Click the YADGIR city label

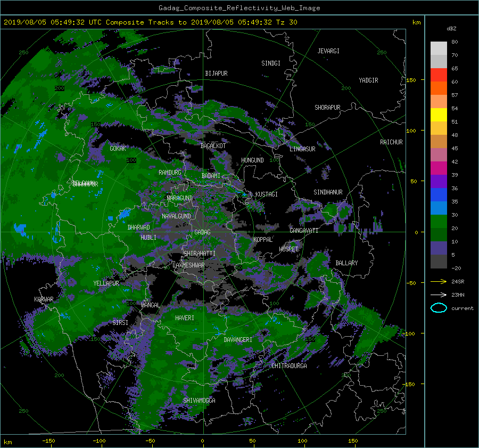[368, 80]
